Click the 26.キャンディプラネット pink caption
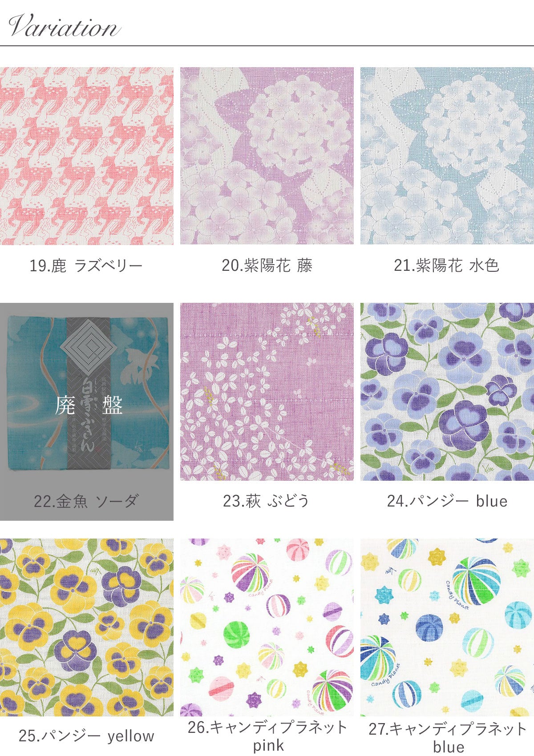The image size is (534, 756). pyautogui.click(x=267, y=736)
